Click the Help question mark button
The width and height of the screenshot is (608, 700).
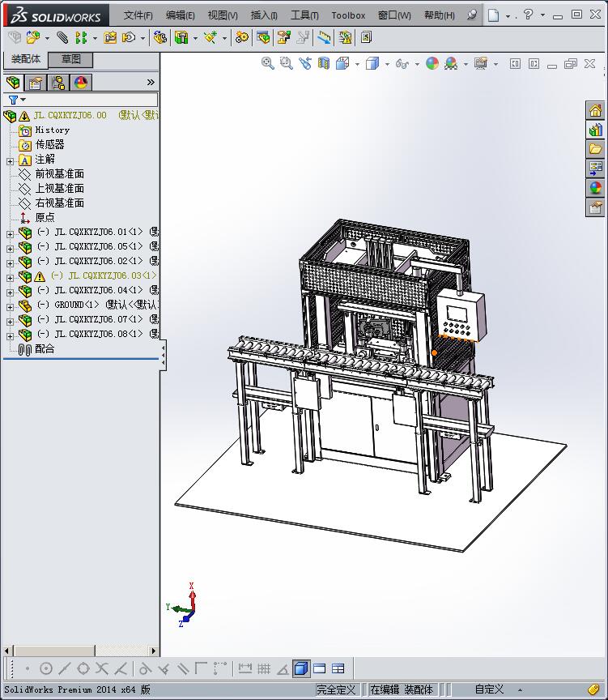pyautogui.click(x=528, y=15)
